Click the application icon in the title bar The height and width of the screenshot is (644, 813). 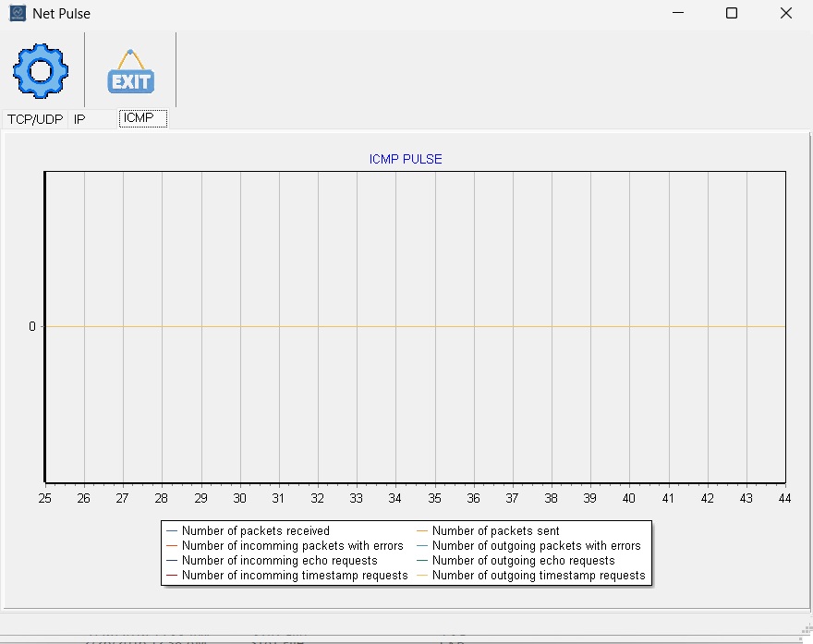point(17,13)
